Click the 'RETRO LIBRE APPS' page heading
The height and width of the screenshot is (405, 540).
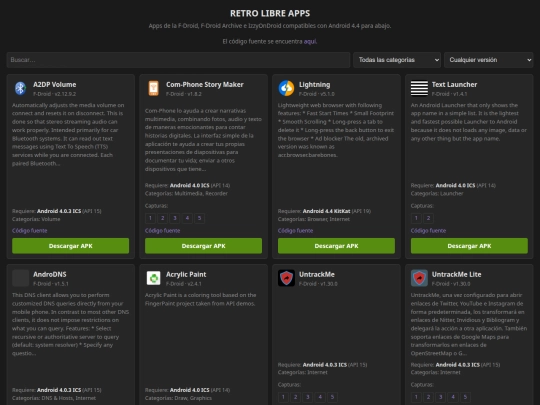tap(270, 13)
